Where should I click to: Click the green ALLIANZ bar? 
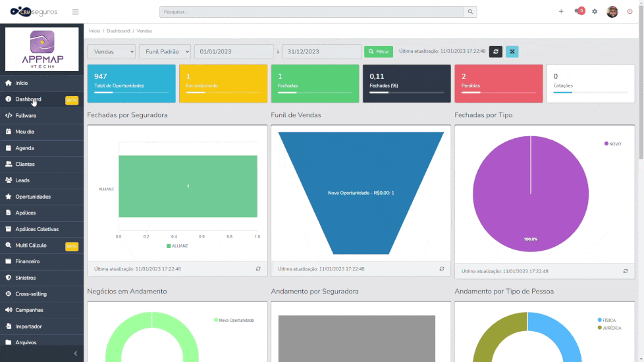tap(188, 186)
